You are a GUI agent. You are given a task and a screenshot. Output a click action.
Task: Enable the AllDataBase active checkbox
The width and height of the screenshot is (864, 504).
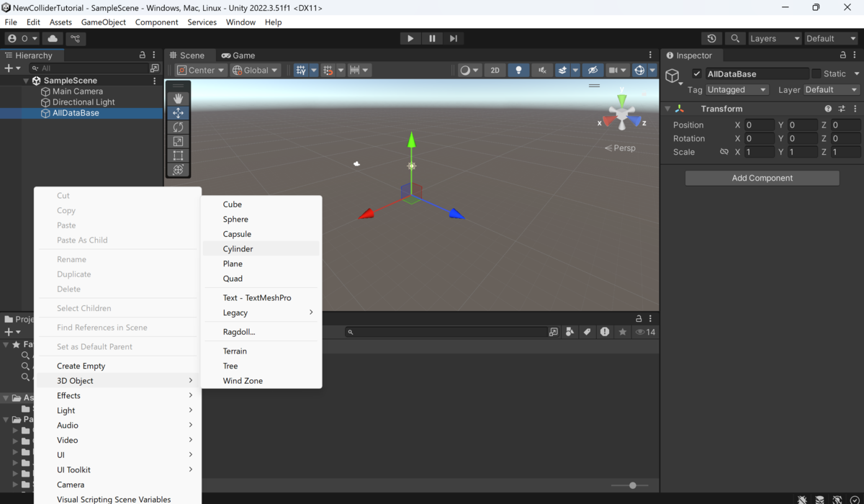697,74
